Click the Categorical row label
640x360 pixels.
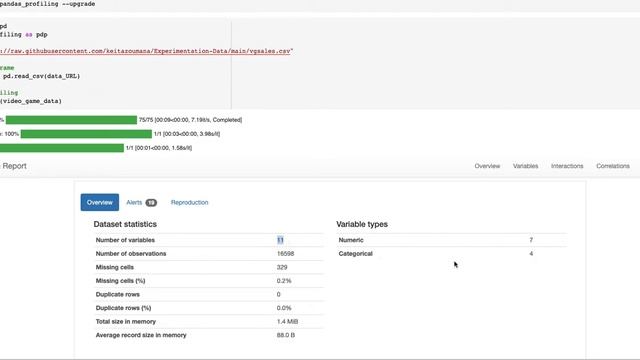(356, 253)
